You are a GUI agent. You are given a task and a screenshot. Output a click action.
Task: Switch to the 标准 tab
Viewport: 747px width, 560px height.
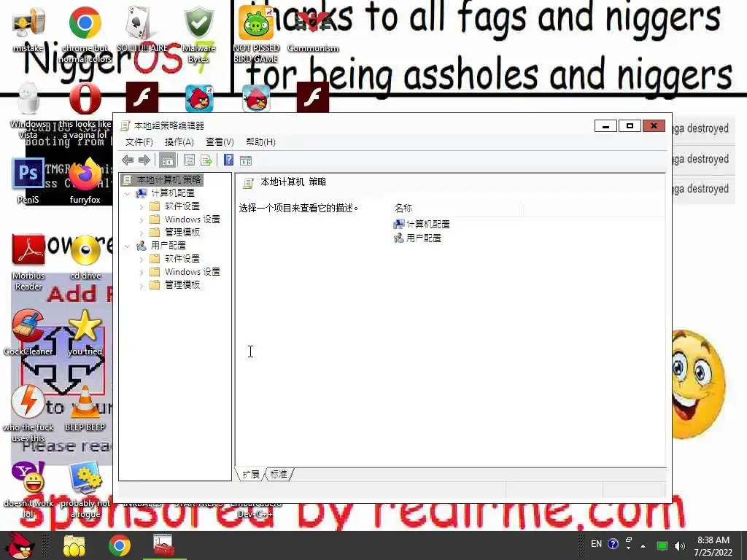click(x=279, y=474)
